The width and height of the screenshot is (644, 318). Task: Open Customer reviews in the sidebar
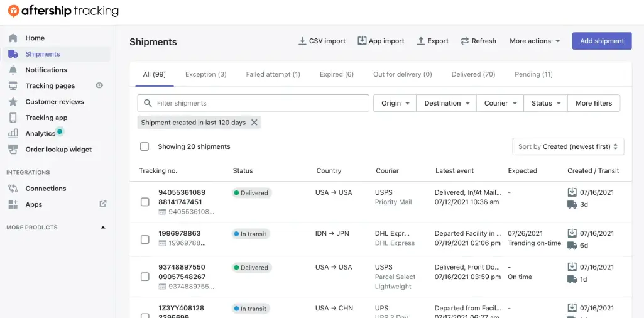(x=55, y=101)
